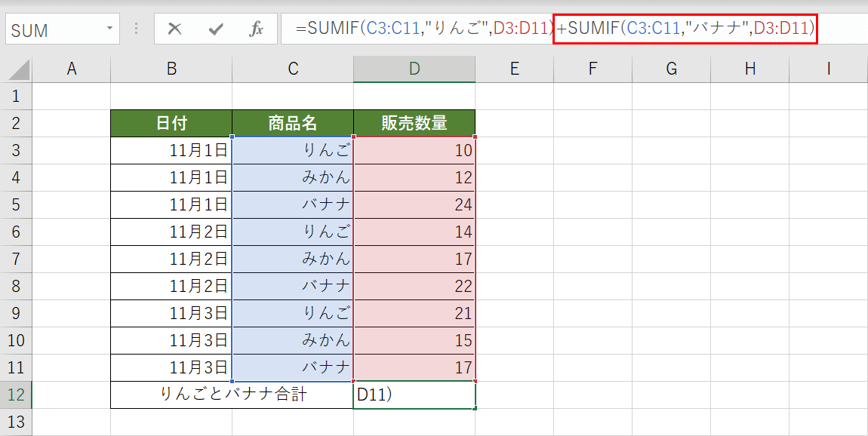Select the column D header
This screenshot has width=868, height=436.
coord(414,68)
